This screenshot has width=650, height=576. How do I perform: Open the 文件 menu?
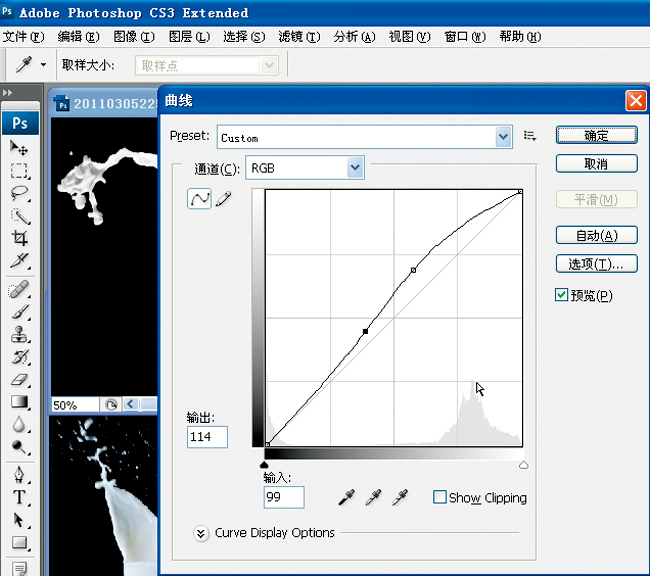coord(23,37)
